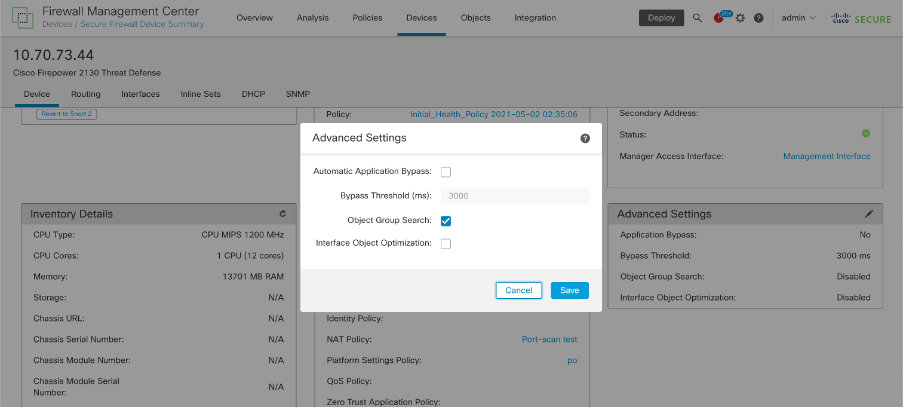This screenshot has height=408, width=904.
Task: Click the Inventory Details panel title
Action: point(71,214)
